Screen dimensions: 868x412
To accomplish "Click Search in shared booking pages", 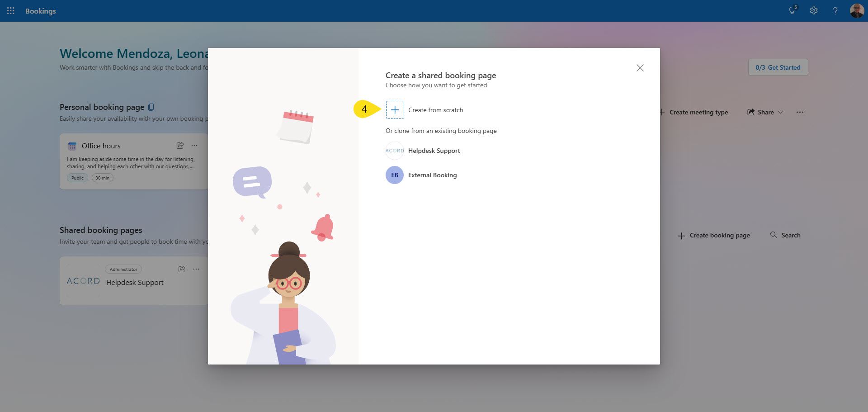I will (x=785, y=235).
